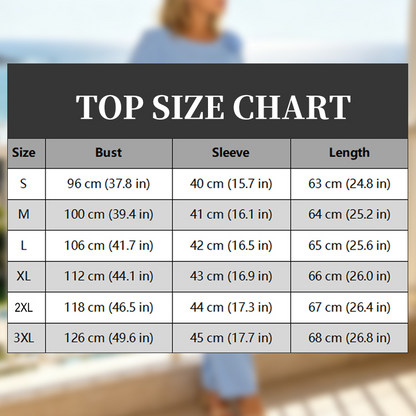Click the S size row label
The width and height of the screenshot is (416, 416).
23,183
